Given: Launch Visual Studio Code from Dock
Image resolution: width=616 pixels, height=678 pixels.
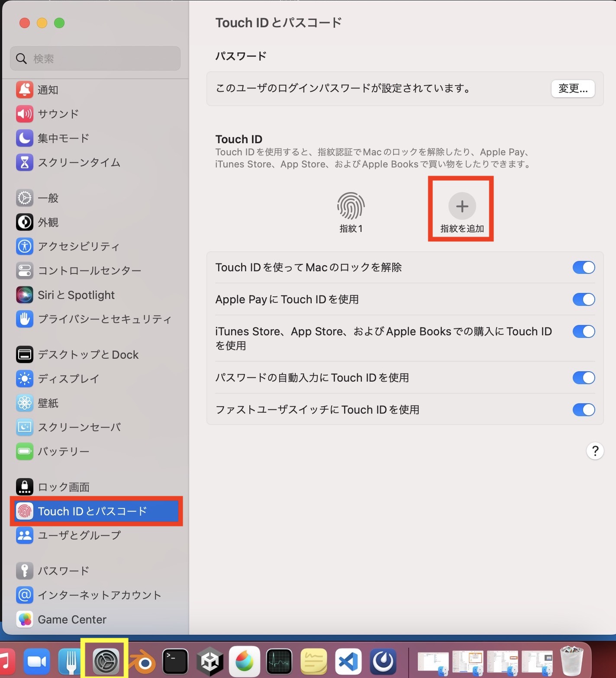Looking at the screenshot, I should 348,662.
